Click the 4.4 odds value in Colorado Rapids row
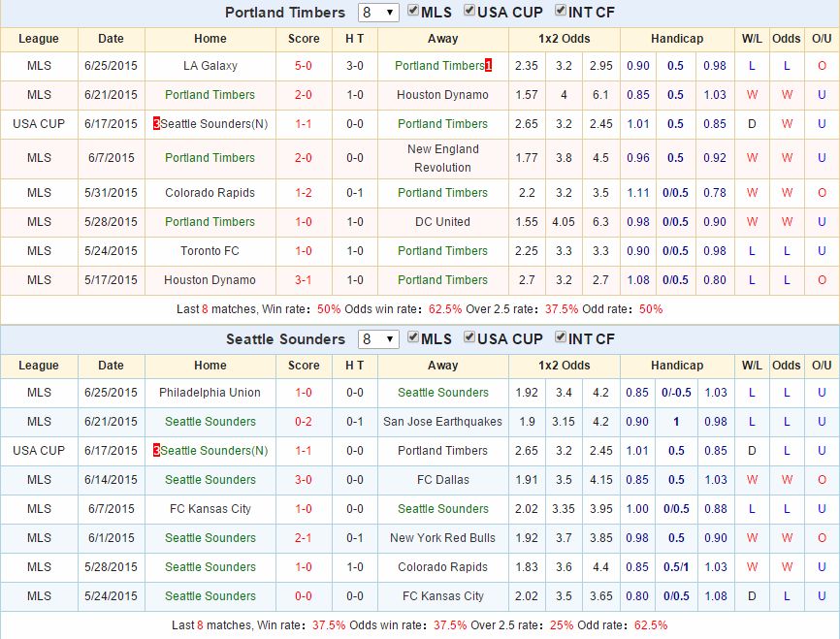The height and width of the screenshot is (639, 840). (x=600, y=566)
